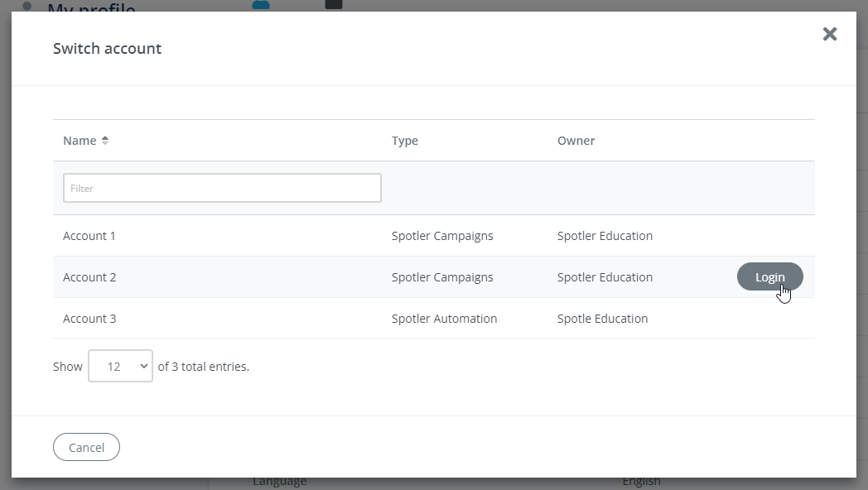Open the Show entries count dropdown
Image resolution: width=868 pixels, height=490 pixels.
[120, 366]
